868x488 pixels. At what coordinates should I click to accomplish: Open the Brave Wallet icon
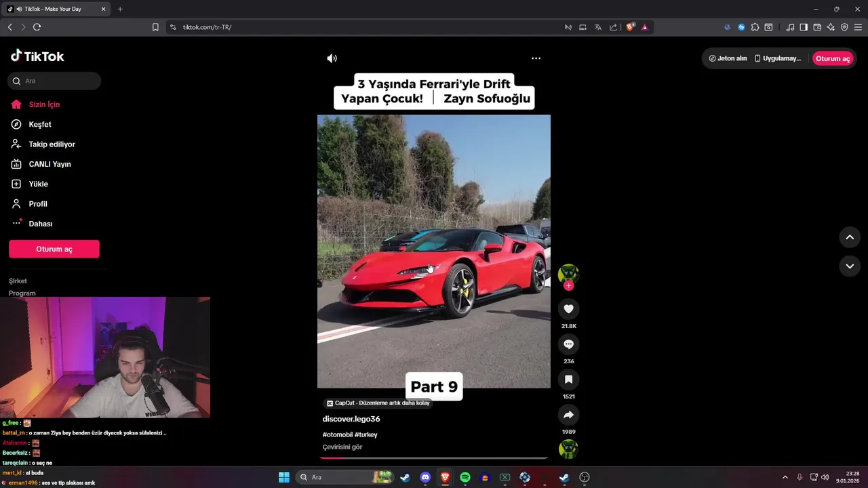point(817,27)
